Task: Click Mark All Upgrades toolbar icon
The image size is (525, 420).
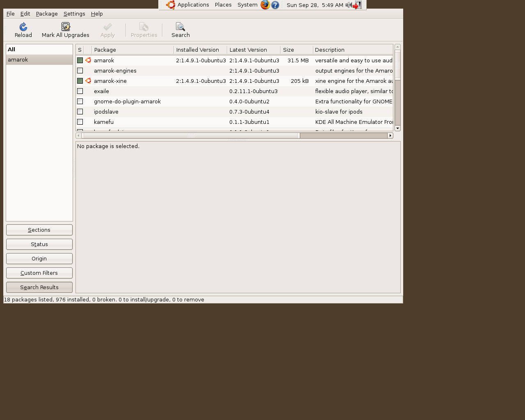Action: pyautogui.click(x=66, y=27)
